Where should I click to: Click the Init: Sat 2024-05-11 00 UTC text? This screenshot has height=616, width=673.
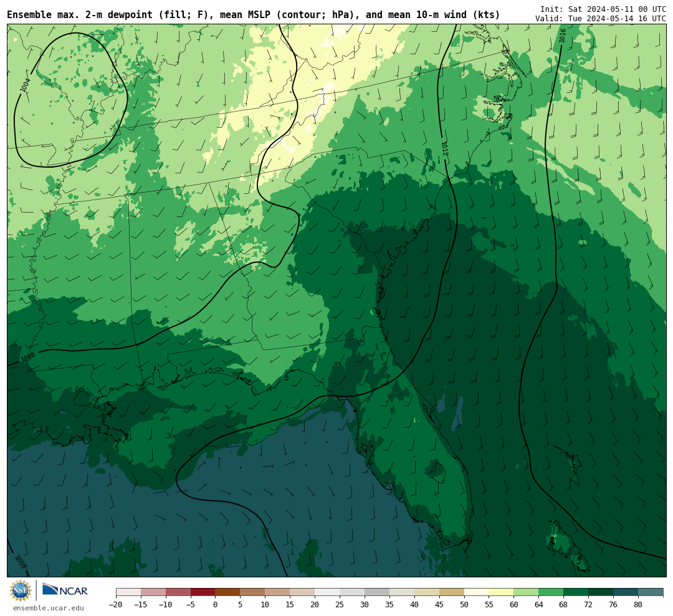point(603,9)
